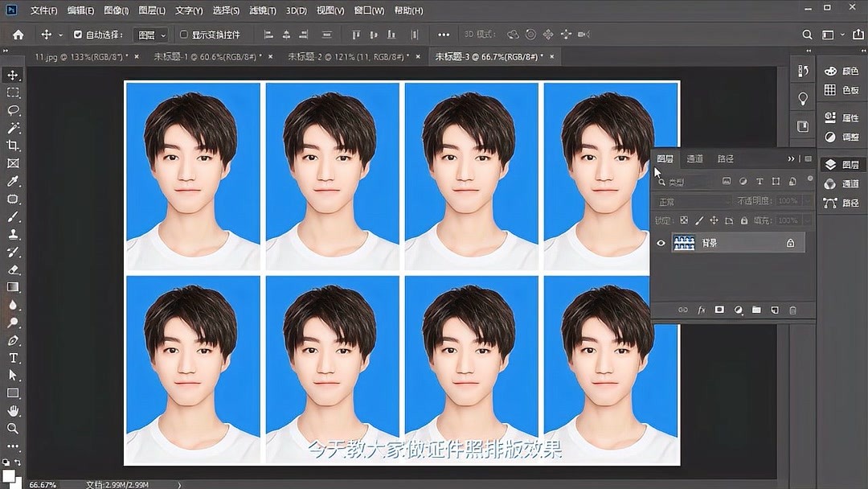Screen dimensions: 868x489
Task: Expand the Layers panel flyout menu
Action: 808,158
